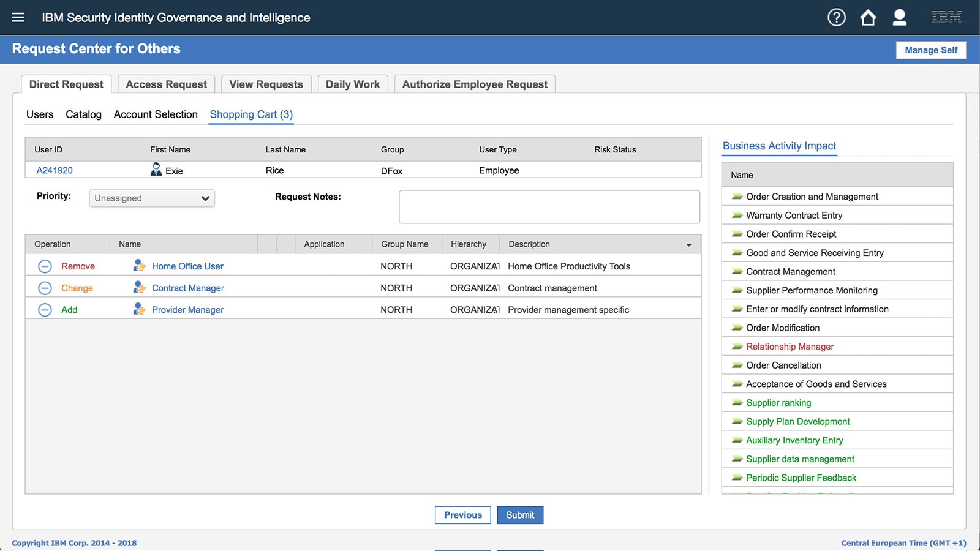
Task: Open the Authorize Employee Request tab
Action: tap(475, 84)
